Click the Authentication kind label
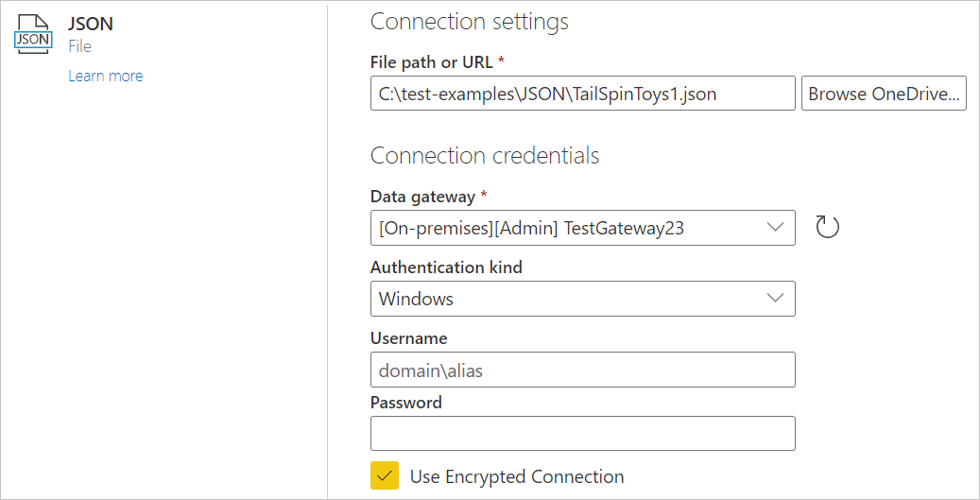The image size is (980, 500). click(x=446, y=267)
